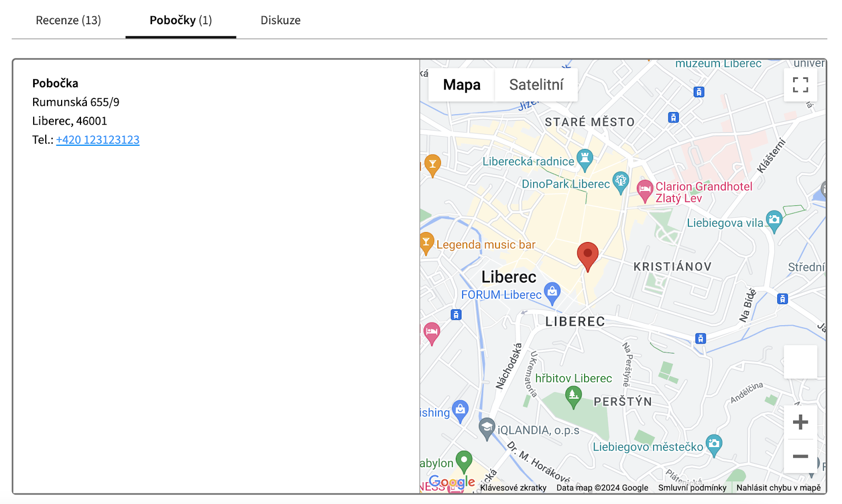Screen dimensions: 842x504
Task: Click the Google logo on map
Action: click(452, 481)
